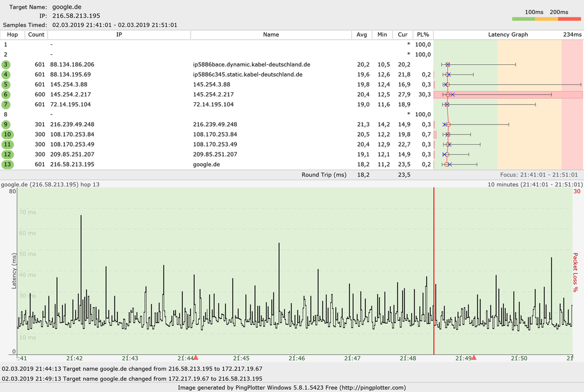Sort hops by the Avg column header
Screen dimensions: 584x392
361,34
